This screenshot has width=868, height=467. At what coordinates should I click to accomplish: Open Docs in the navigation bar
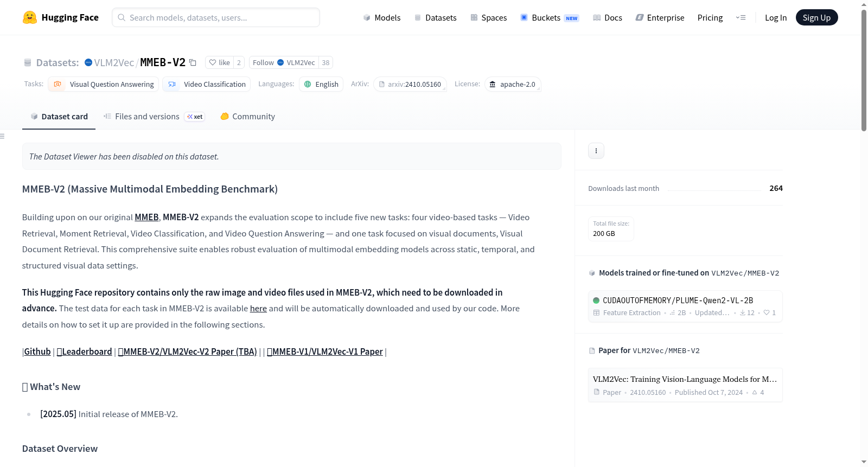[x=608, y=17]
